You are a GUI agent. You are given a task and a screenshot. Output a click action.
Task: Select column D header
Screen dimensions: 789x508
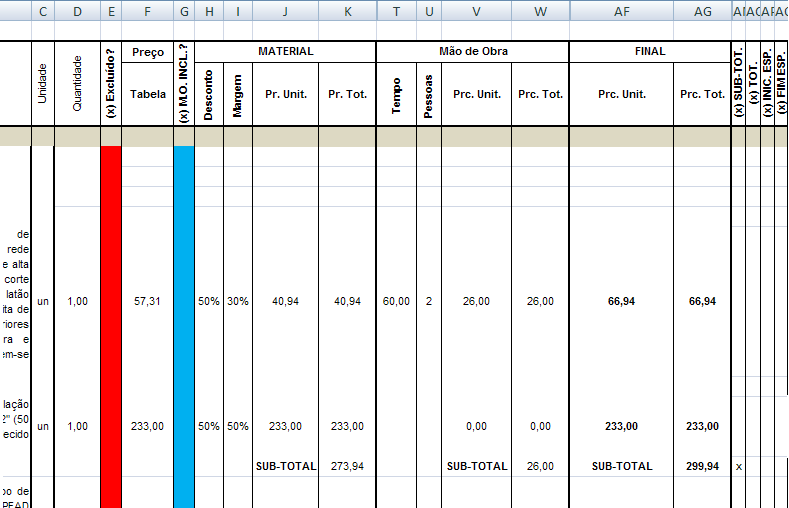(77, 11)
